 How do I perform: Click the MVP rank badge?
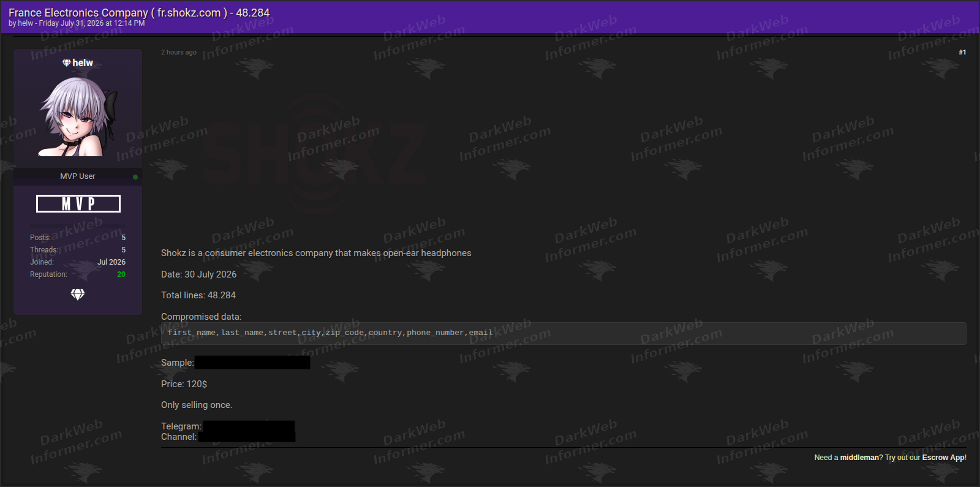tap(78, 203)
